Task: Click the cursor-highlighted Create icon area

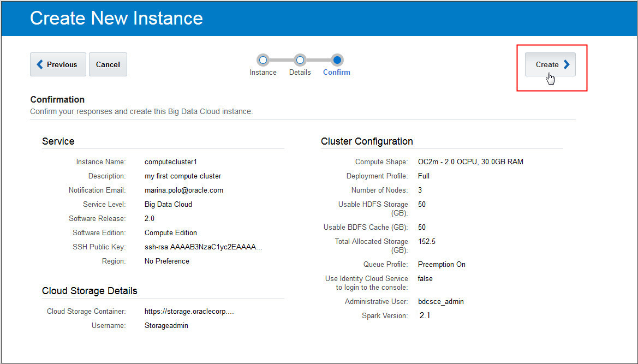Action: [x=550, y=77]
